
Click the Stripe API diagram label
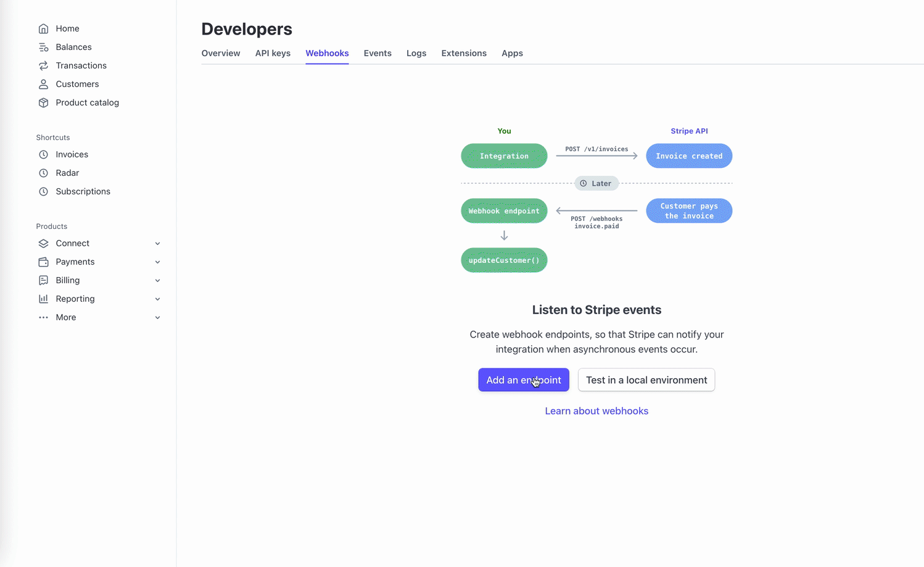689,131
